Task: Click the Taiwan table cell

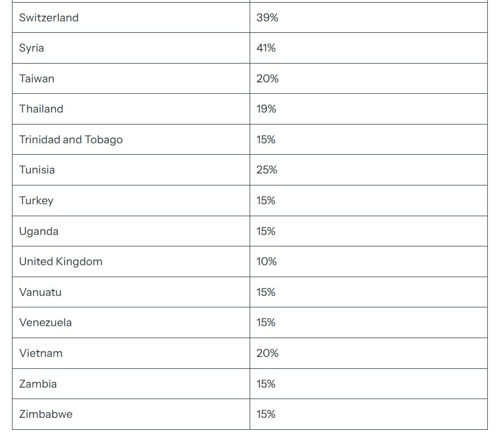Action: coord(37,79)
